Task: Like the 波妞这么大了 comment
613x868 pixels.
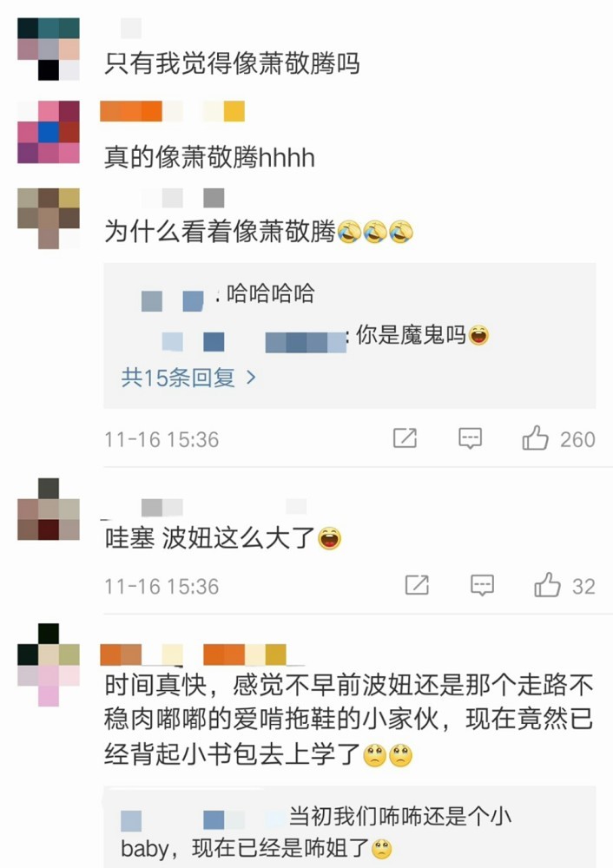Action: [547, 585]
